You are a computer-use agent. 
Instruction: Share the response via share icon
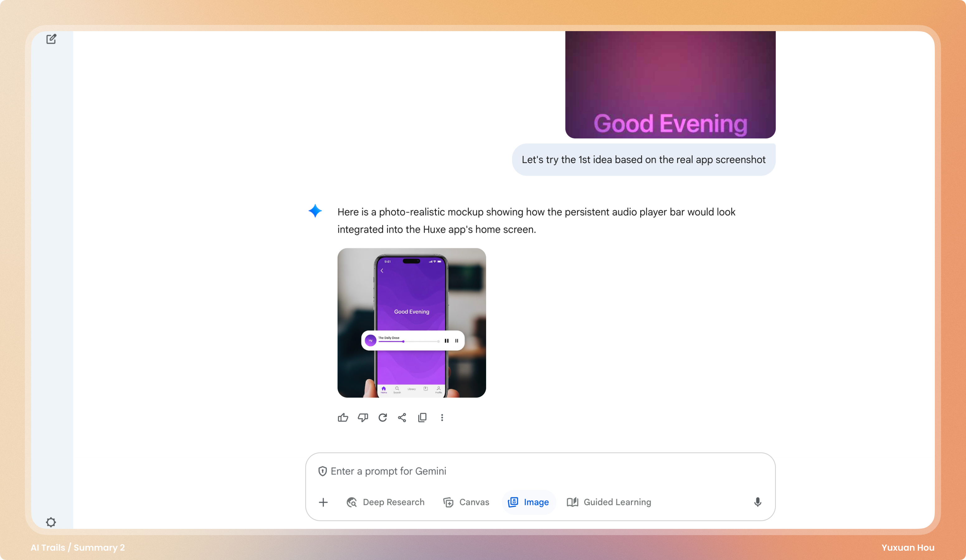[402, 418]
